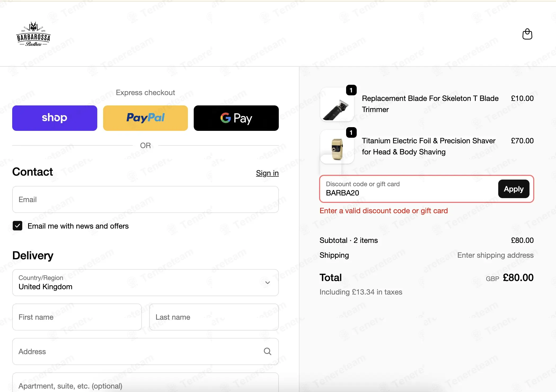
Task: Choose PayPal express checkout
Action: coord(145,118)
